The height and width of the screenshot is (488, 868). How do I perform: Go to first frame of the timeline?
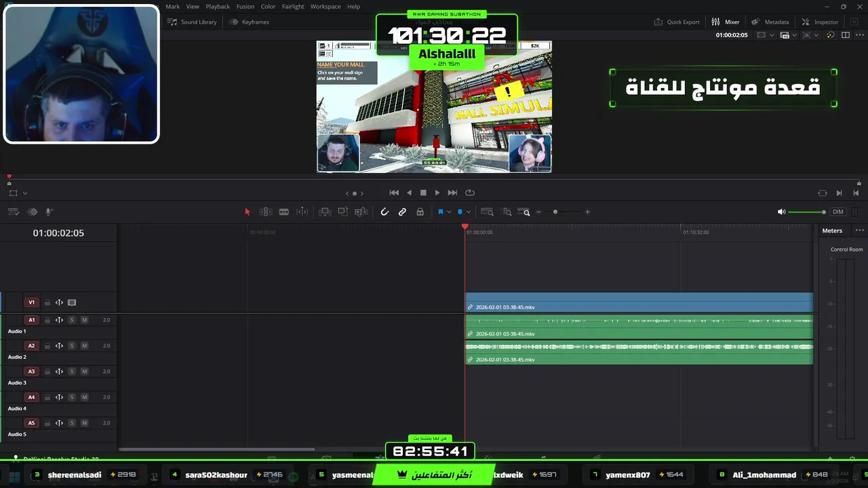point(394,192)
